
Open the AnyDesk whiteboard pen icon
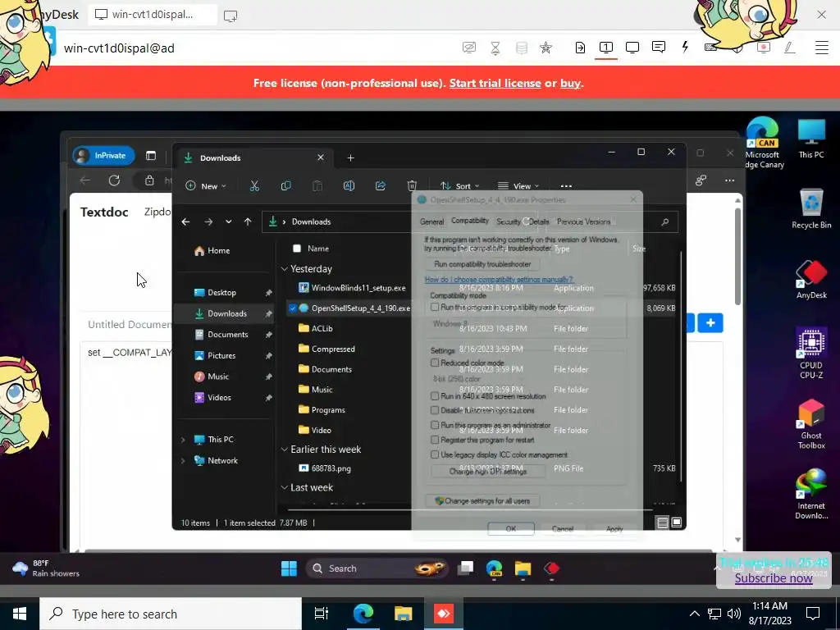[x=789, y=48]
